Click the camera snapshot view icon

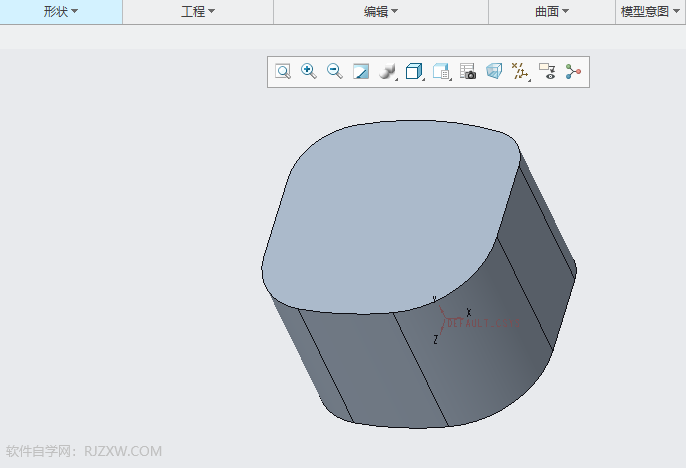coord(467,71)
